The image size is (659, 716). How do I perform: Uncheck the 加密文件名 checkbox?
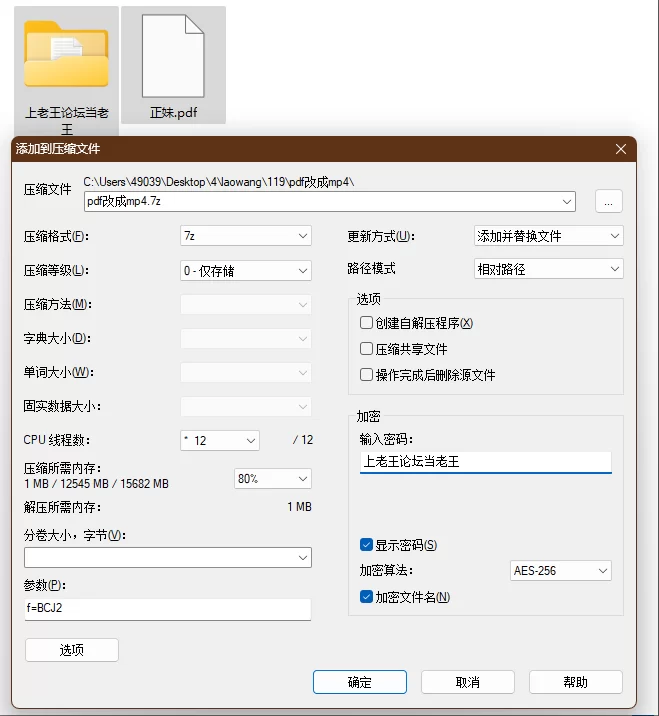pyautogui.click(x=366, y=596)
